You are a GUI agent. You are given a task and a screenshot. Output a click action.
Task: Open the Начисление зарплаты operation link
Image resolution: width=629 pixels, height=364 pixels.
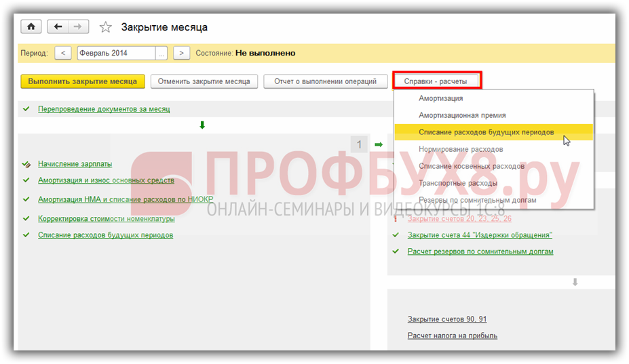pos(75,163)
